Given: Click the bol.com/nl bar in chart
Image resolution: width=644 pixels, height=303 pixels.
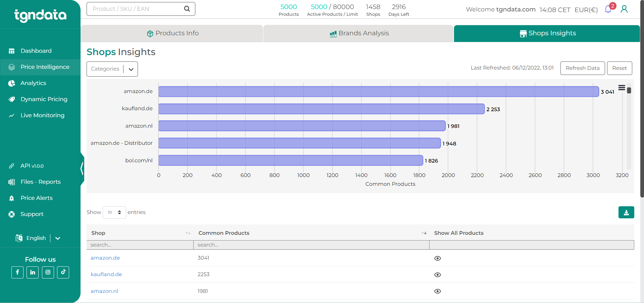Looking at the screenshot, I should pyautogui.click(x=291, y=160).
